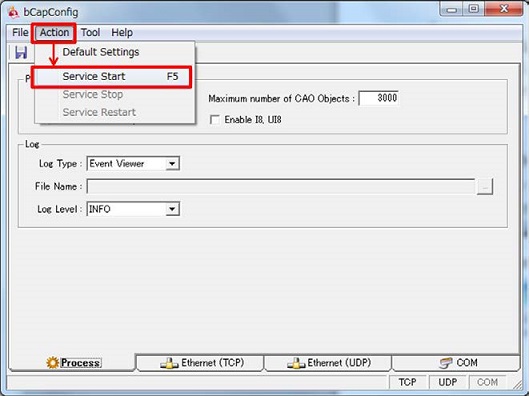Open the Help menu
The height and width of the screenshot is (396, 529).
click(x=122, y=33)
